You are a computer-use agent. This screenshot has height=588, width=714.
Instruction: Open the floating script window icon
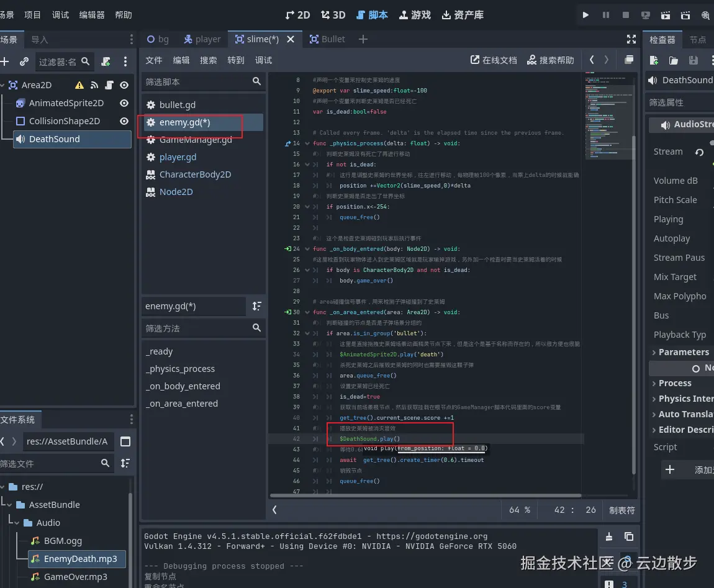(629, 60)
